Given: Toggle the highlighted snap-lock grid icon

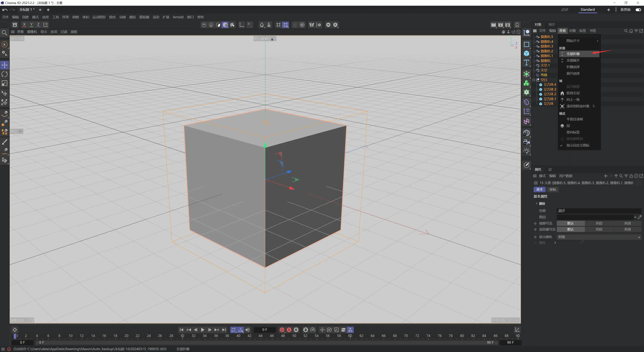Looking at the screenshot, I should pos(285,25).
